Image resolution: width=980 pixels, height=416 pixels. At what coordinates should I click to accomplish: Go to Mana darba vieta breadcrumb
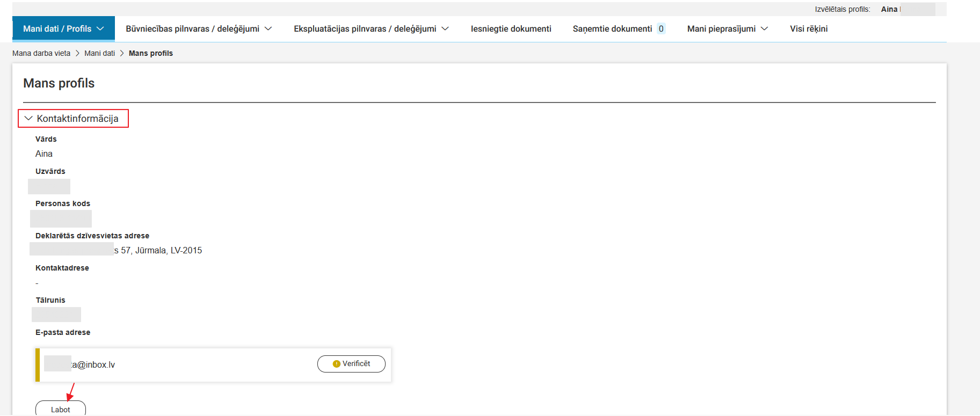(41, 53)
